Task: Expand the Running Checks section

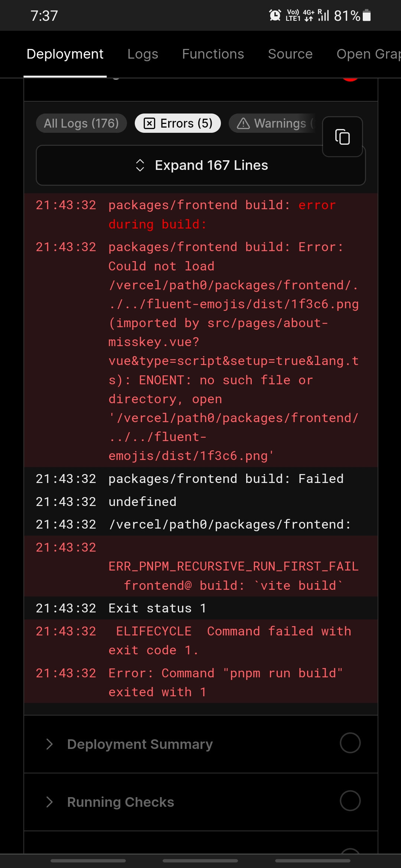Action: click(120, 802)
